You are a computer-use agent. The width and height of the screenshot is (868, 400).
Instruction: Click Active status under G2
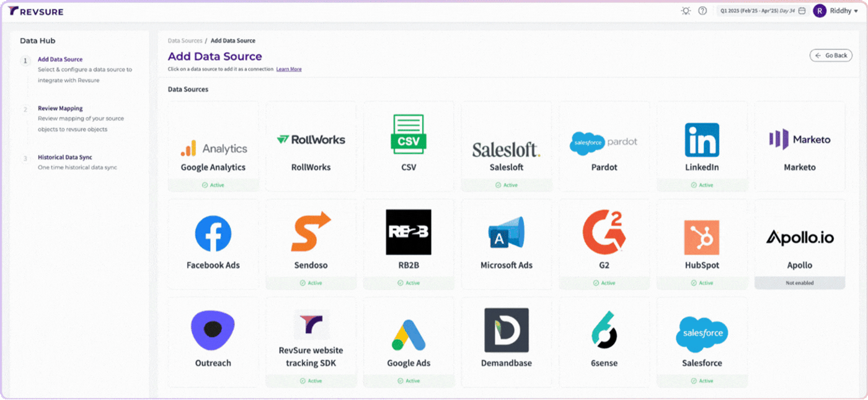click(x=604, y=283)
